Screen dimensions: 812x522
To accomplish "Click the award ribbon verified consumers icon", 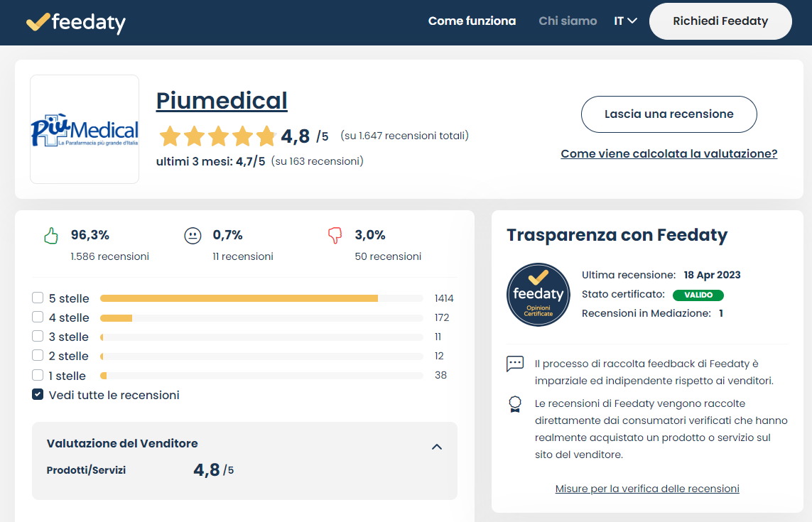I will [x=515, y=404].
